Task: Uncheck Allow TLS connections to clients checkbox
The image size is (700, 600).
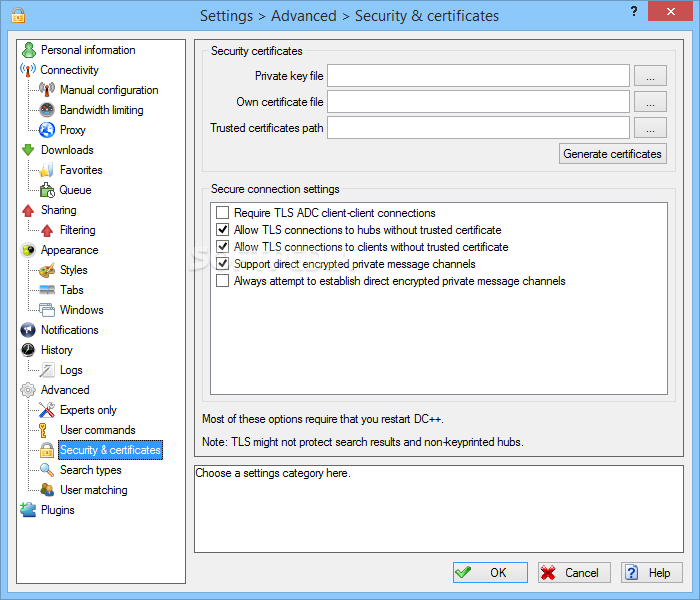Action: point(222,246)
